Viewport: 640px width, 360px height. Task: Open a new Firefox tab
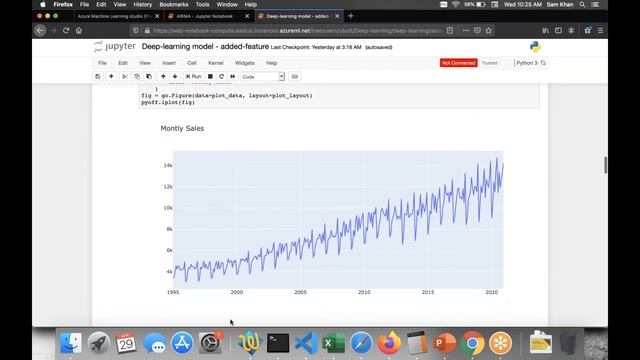[x=351, y=16]
